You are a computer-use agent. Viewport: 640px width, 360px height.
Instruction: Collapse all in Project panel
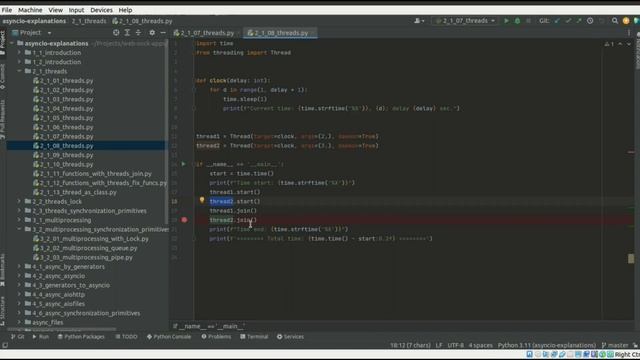(138, 33)
